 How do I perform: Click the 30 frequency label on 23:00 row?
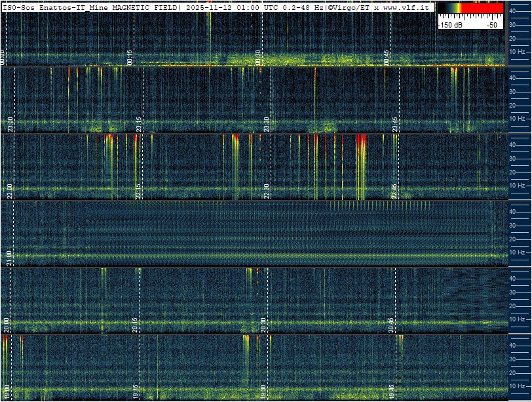[512, 92]
